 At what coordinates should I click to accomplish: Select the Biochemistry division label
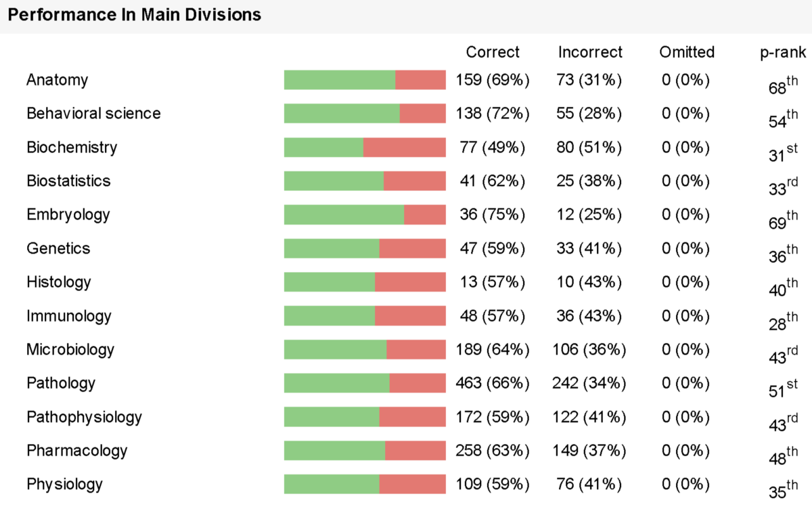tap(72, 148)
